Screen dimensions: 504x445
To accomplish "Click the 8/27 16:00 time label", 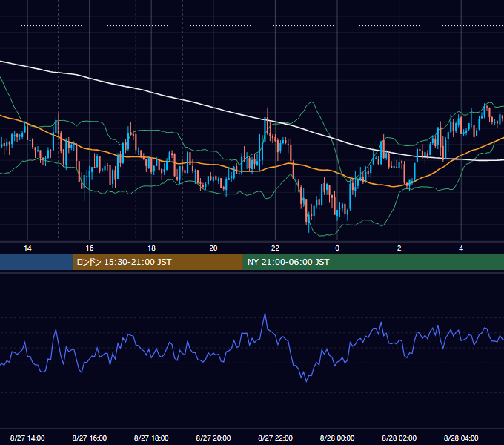I will (x=90, y=438).
